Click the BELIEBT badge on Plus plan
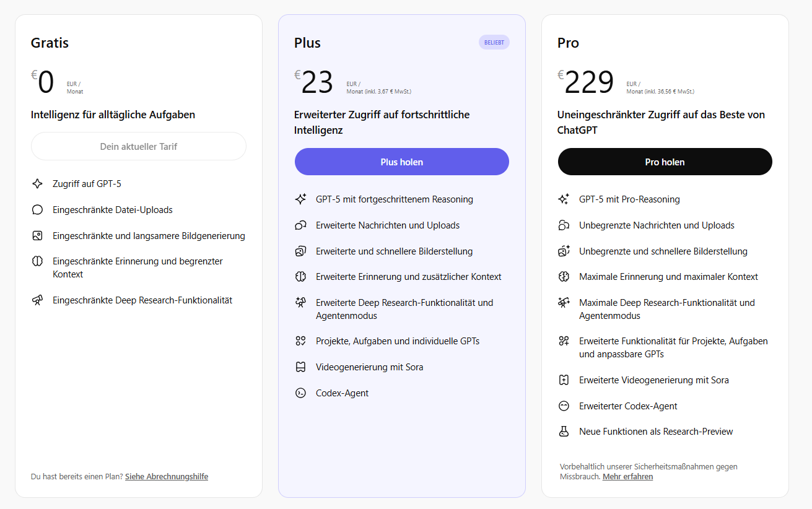This screenshot has width=812, height=509. pos(494,42)
